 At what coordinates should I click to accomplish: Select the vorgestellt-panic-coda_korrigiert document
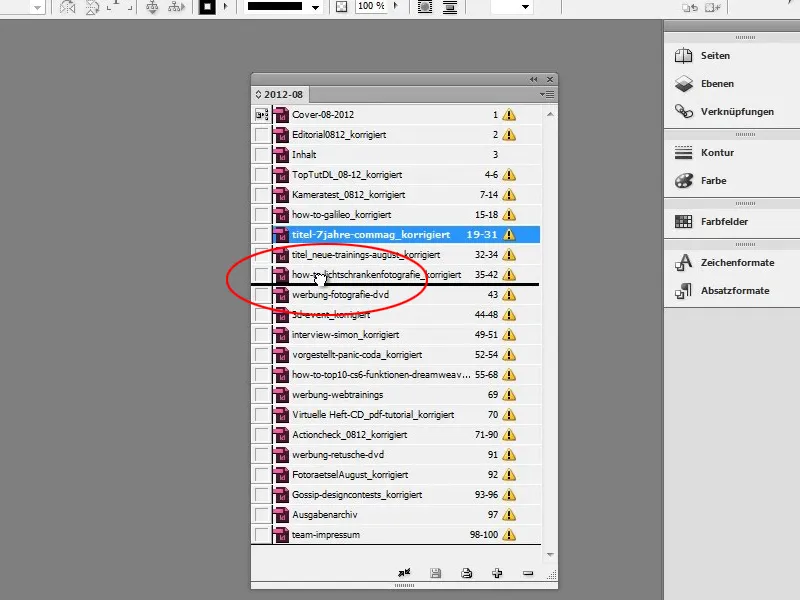406,355
